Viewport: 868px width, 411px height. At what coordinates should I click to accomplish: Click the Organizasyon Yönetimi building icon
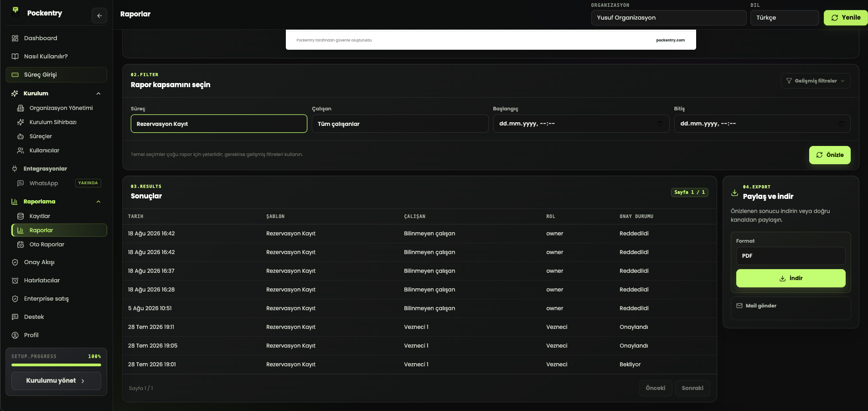point(21,108)
